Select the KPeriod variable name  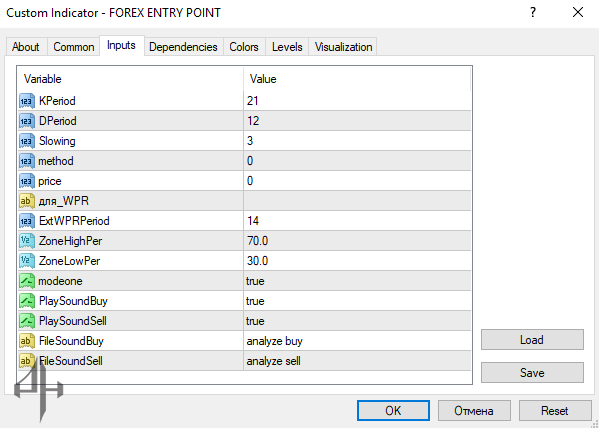click(57, 101)
